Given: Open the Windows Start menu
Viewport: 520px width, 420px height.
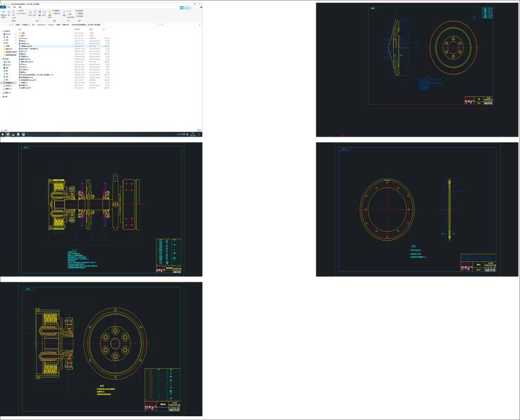Looking at the screenshot, I should (2, 134).
